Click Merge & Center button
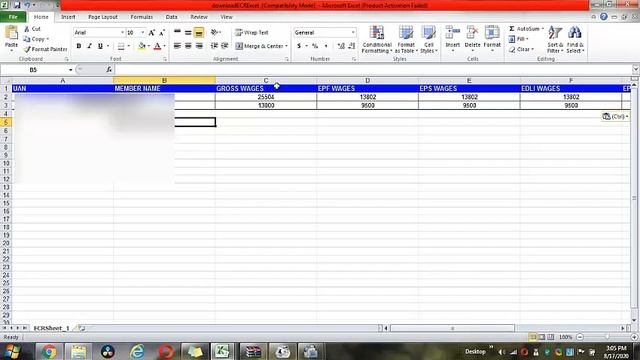640x360 pixels. (x=259, y=46)
